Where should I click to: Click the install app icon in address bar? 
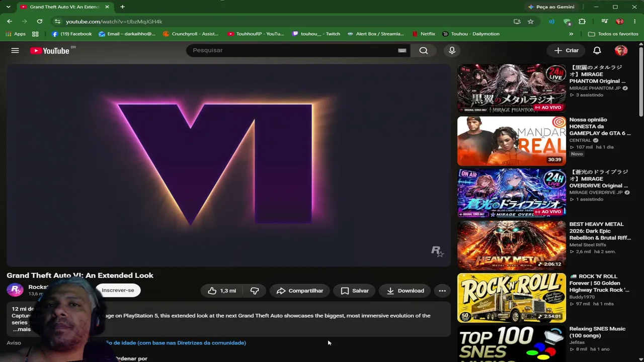(517, 22)
